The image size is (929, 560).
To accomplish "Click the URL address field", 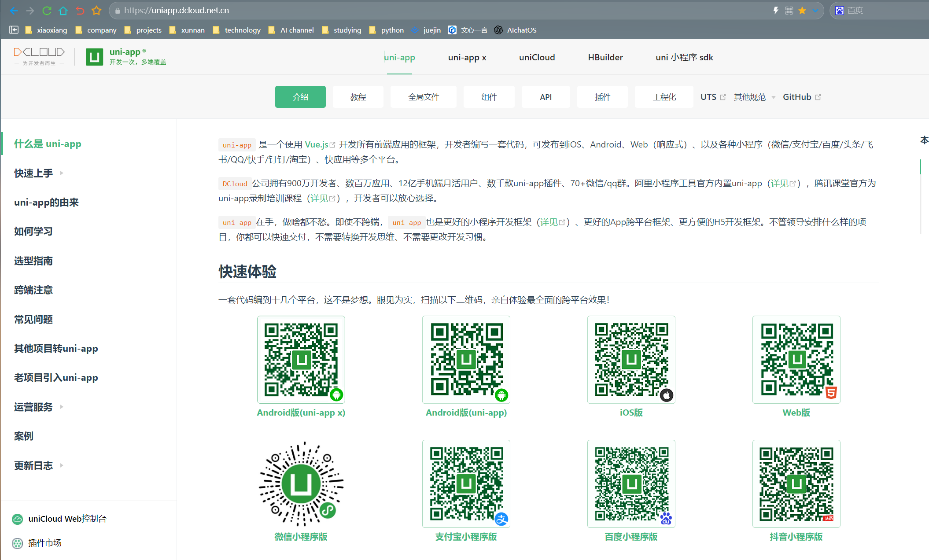I will click(x=440, y=11).
